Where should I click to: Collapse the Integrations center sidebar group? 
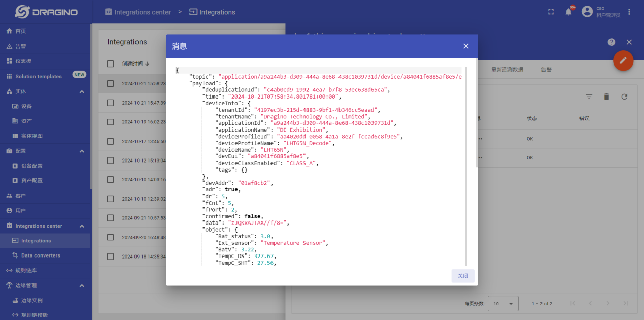[82, 226]
